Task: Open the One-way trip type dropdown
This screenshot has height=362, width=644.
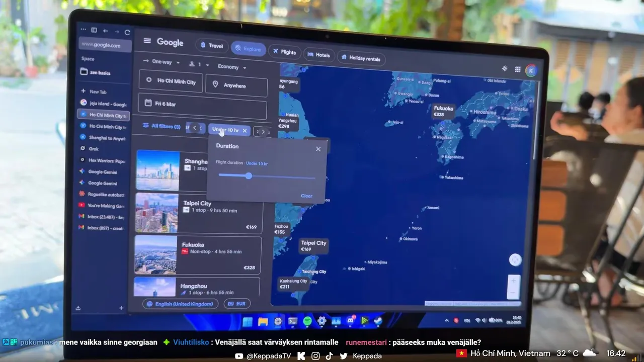Action: tap(162, 62)
